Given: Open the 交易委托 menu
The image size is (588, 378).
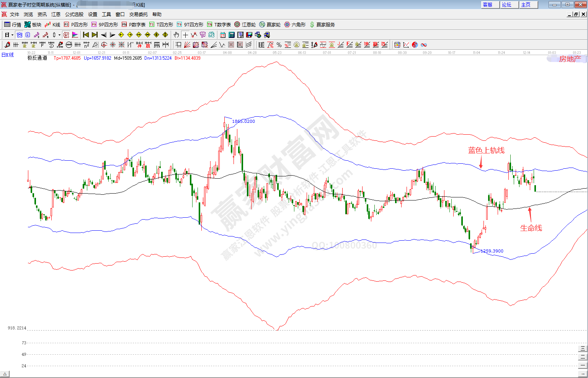Looking at the screenshot, I should [138, 15].
